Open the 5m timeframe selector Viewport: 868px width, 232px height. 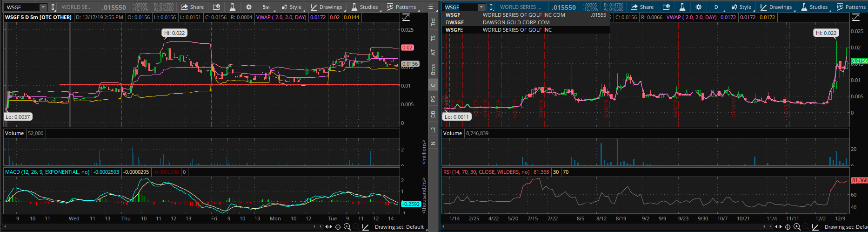[266, 7]
